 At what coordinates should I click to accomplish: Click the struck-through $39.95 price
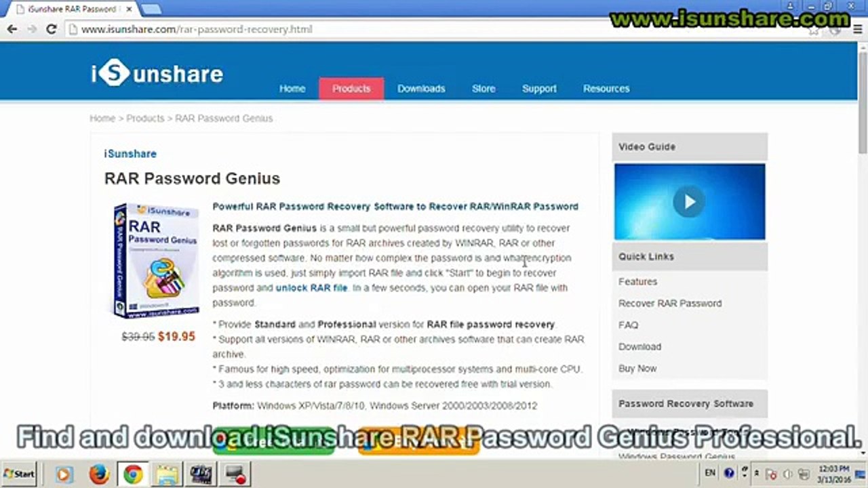pos(138,336)
